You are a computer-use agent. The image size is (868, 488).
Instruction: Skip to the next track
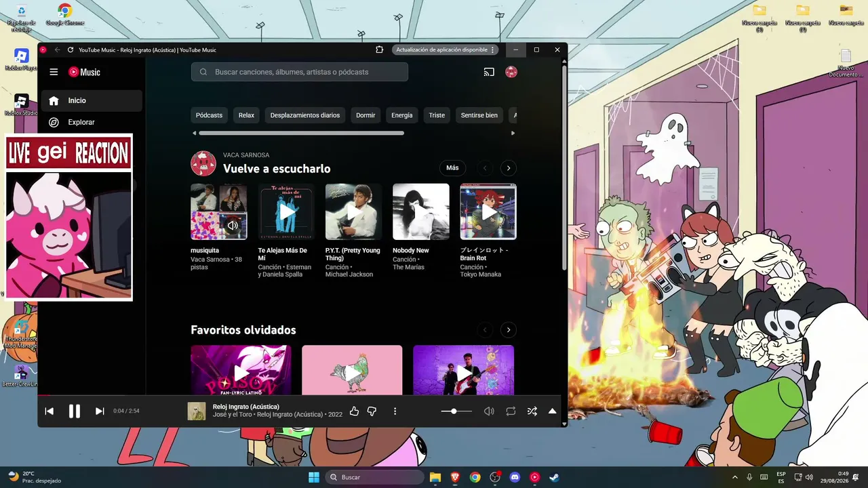pos(100,411)
